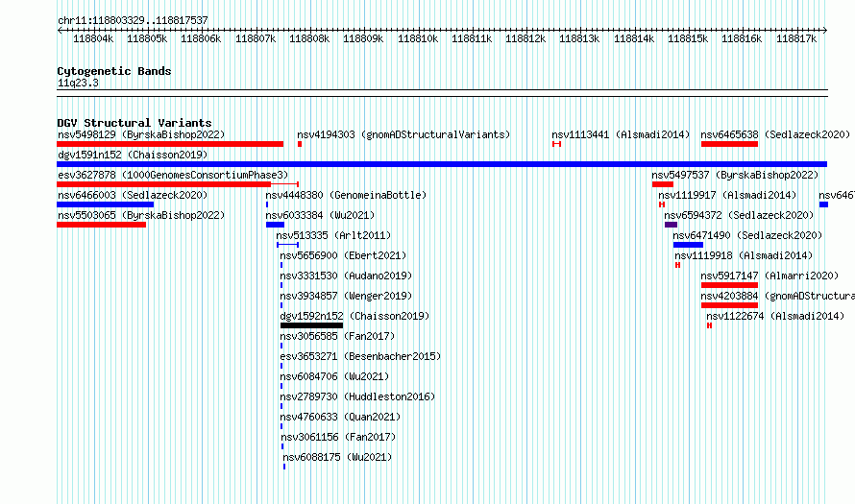Open nsv6033384 (Wu2021) label
This screenshot has height=504, width=855.
point(320,215)
